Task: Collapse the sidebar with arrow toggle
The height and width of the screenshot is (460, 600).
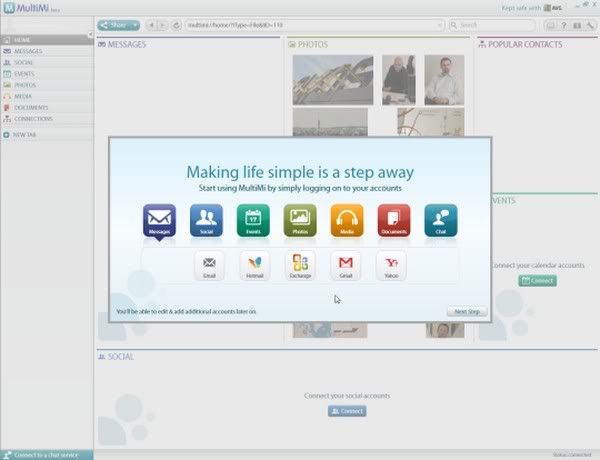Action: coord(90,35)
